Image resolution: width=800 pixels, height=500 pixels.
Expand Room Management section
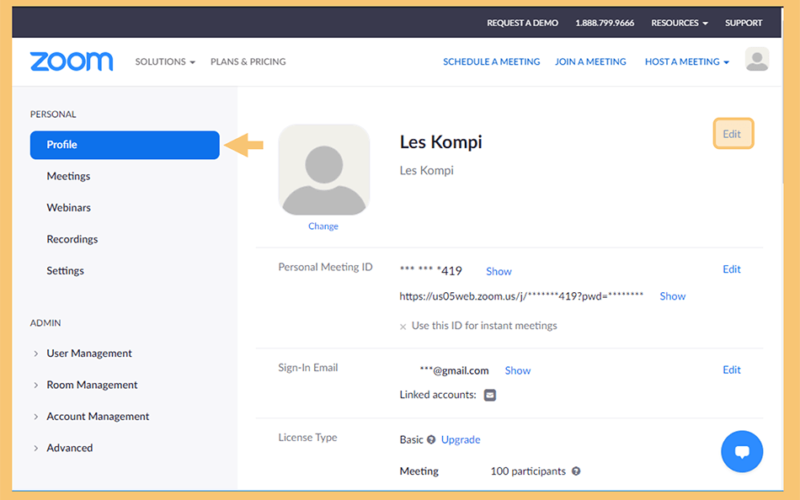pyautogui.click(x=85, y=385)
